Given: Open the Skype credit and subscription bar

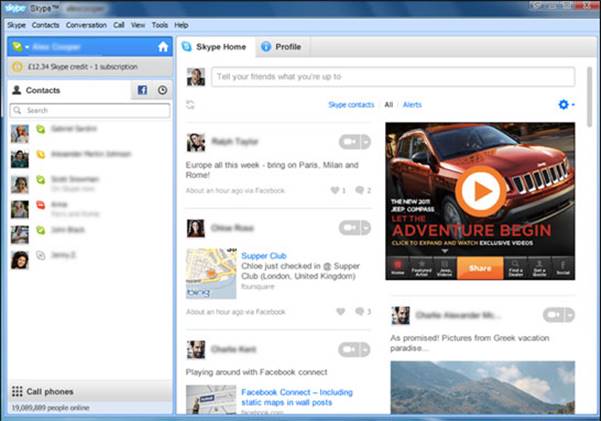Looking at the screenshot, I should 90,67.
